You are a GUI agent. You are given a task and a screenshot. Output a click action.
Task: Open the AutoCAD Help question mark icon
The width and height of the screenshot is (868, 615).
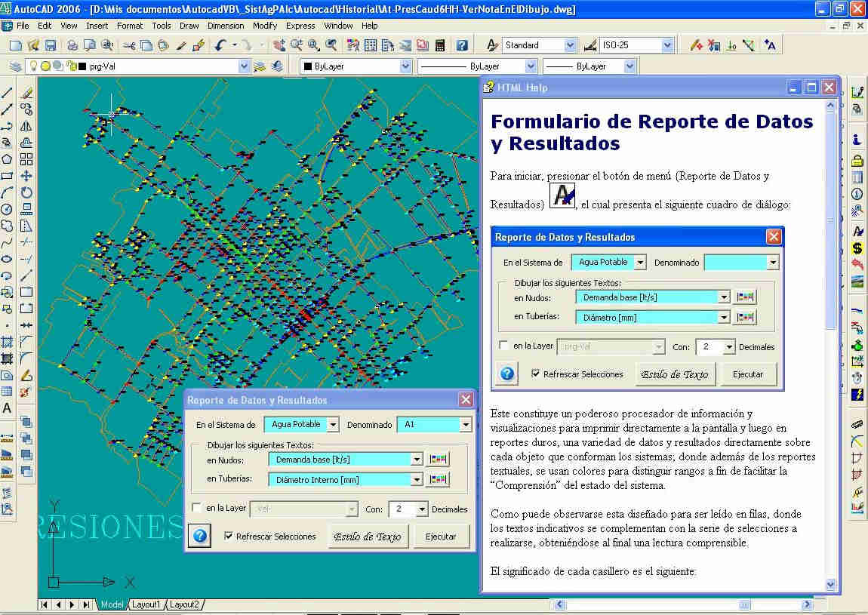[x=462, y=45]
